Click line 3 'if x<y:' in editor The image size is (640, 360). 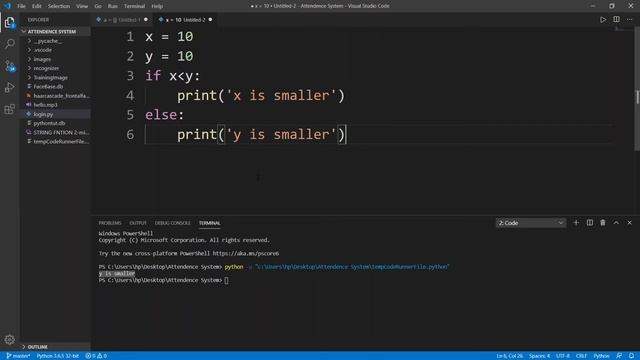pos(173,76)
